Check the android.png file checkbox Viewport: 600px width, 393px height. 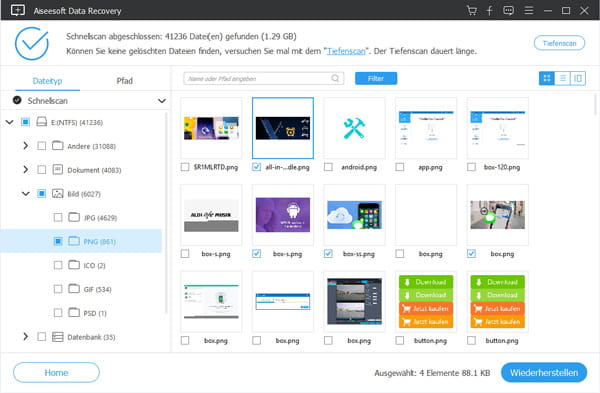pos(328,167)
